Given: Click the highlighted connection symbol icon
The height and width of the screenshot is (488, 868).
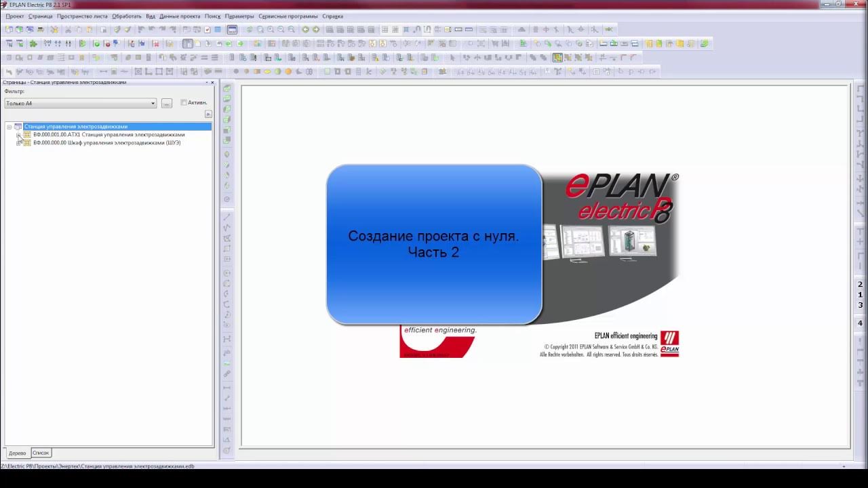Looking at the screenshot, I should click(557, 58).
